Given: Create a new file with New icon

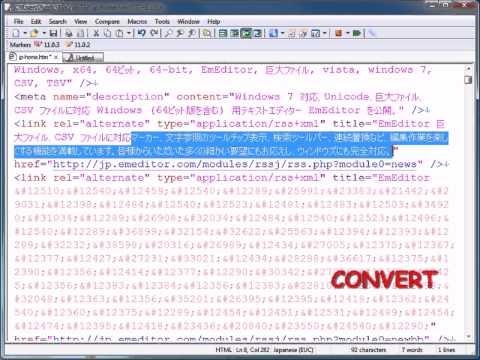Looking at the screenshot, I should coord(15,33).
